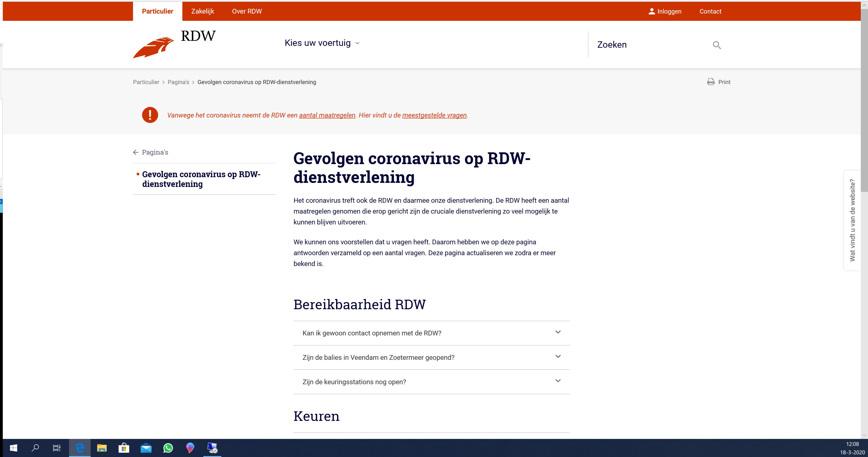
Task: Open Mail app from taskbar
Action: (146, 448)
